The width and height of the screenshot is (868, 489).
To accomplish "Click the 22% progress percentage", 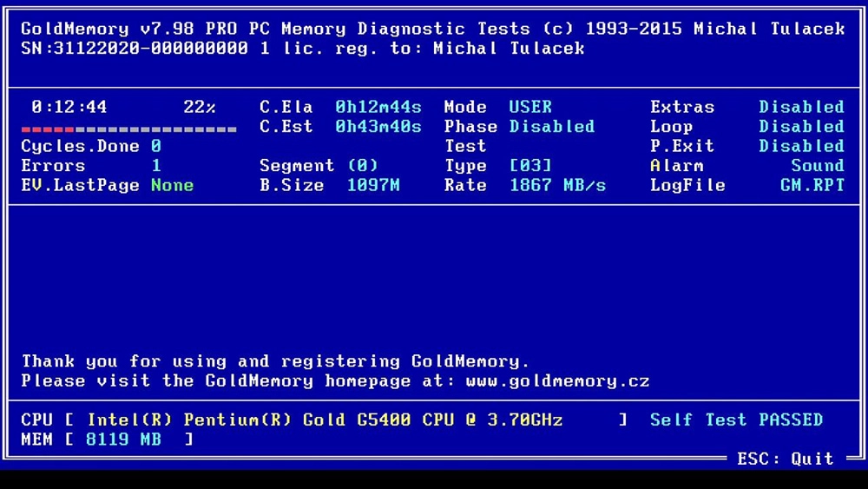I will pyautogui.click(x=200, y=107).
